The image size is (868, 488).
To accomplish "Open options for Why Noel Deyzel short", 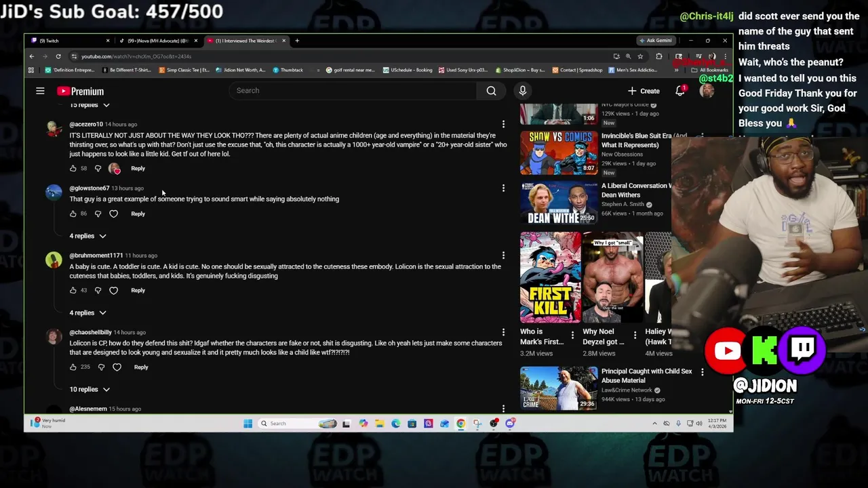I will 635,335.
